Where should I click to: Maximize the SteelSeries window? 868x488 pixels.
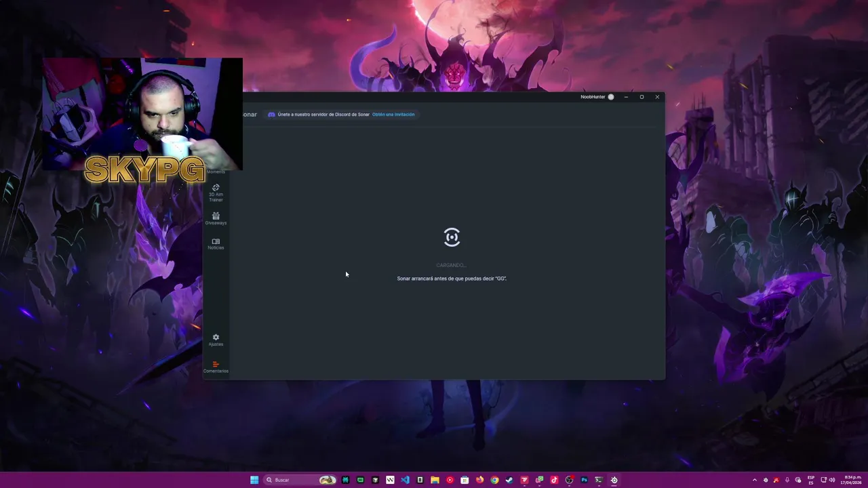click(x=642, y=97)
